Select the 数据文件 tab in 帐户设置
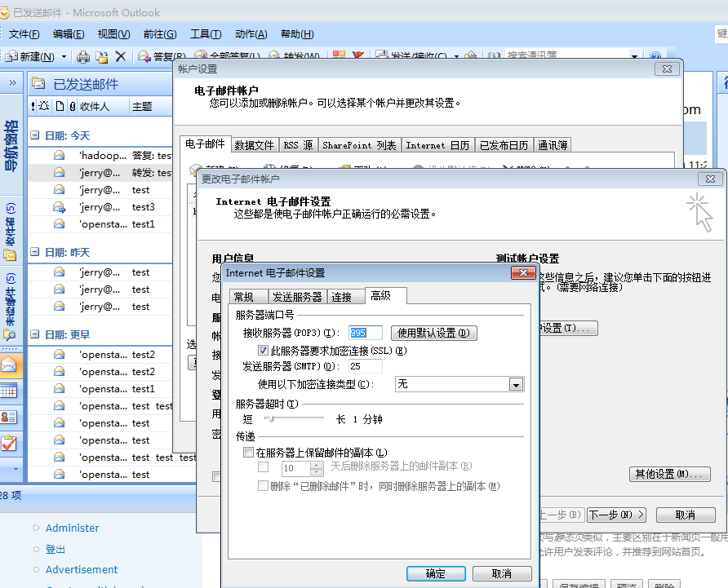Image resolution: width=728 pixels, height=588 pixels. click(x=254, y=145)
